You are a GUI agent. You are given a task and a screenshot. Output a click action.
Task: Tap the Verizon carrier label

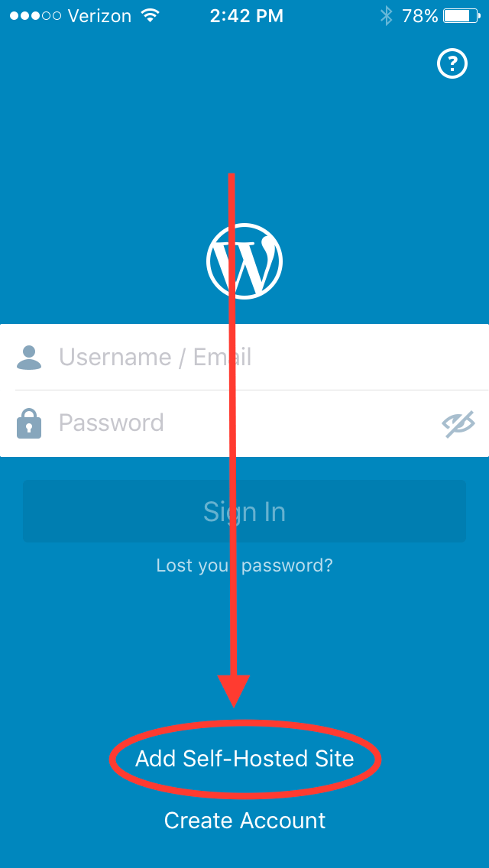click(x=101, y=16)
